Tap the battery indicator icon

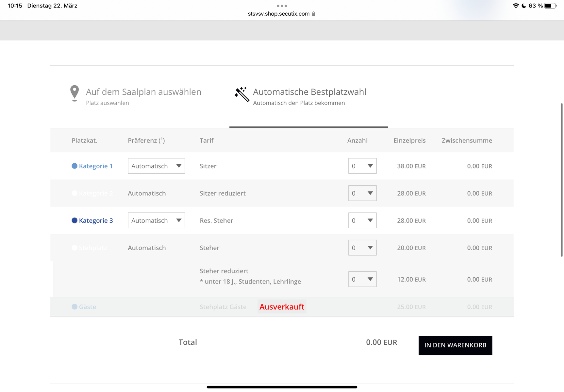click(x=550, y=6)
